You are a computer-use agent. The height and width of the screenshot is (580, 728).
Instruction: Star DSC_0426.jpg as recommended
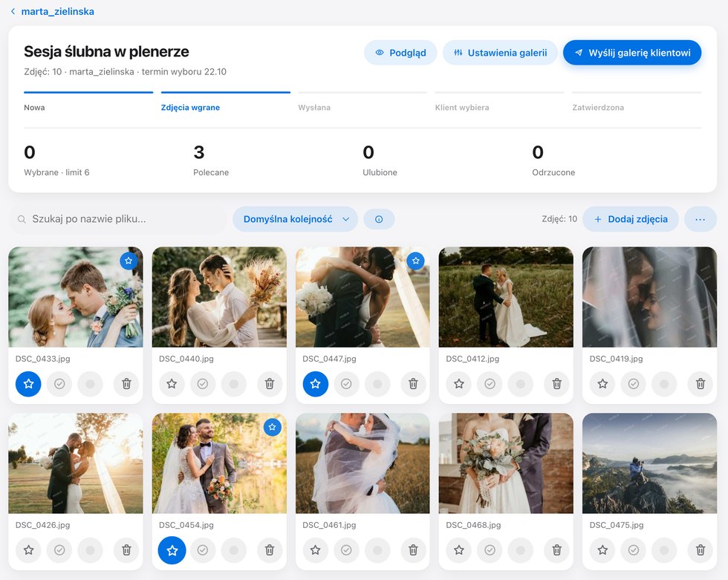point(28,550)
